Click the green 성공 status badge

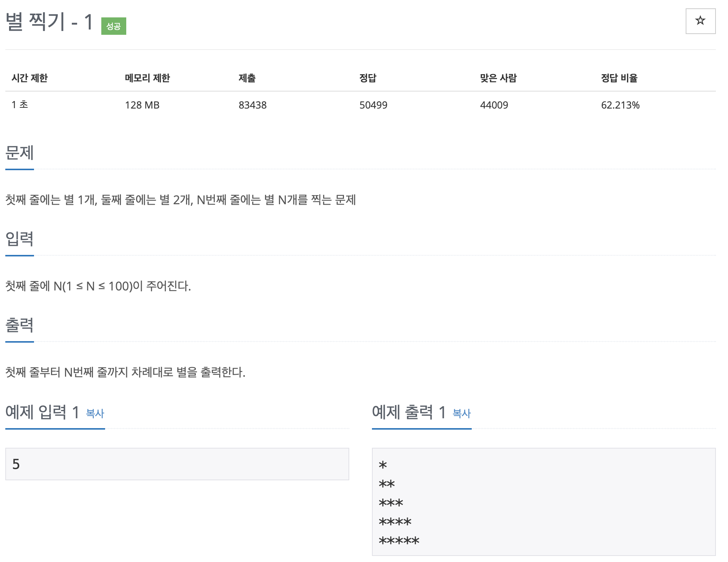tap(113, 26)
